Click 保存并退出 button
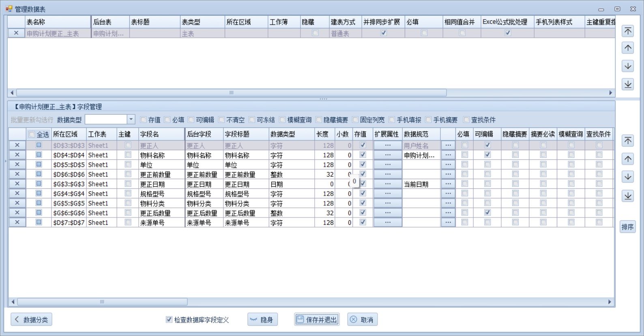 tap(317, 320)
